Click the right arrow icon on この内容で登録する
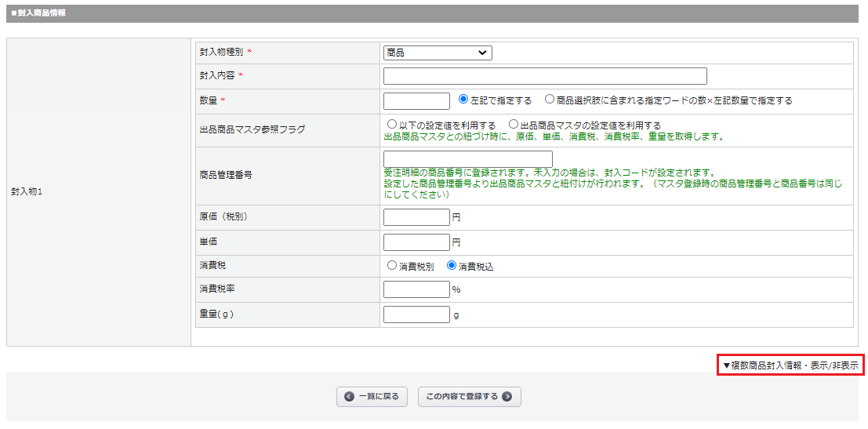Screen dimensions: 868x429 pyautogui.click(x=507, y=397)
